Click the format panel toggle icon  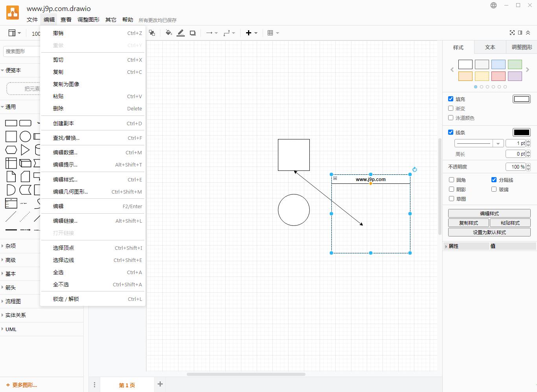[520, 33]
